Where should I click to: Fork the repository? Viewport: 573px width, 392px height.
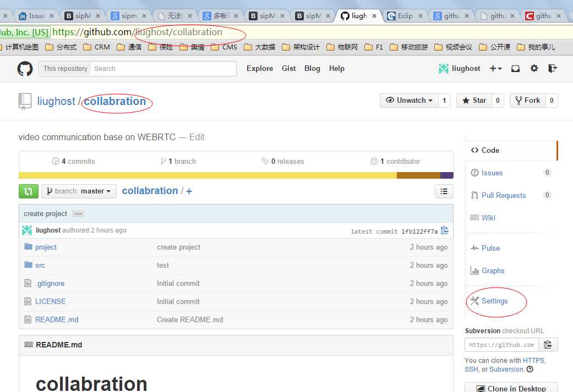pos(528,101)
